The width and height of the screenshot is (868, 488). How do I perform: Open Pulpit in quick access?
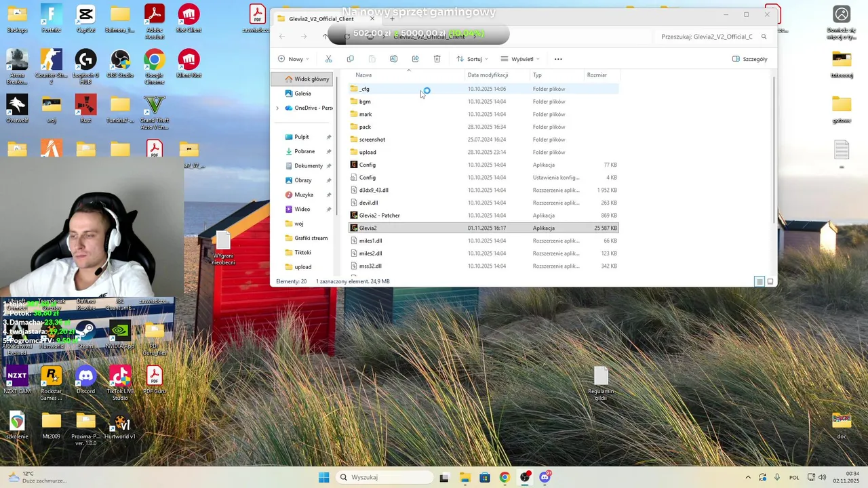click(302, 137)
